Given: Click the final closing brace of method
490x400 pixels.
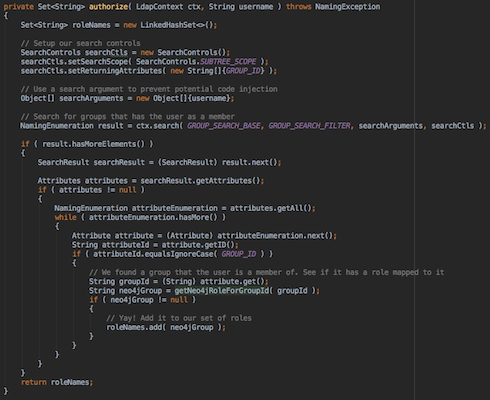Looking at the screenshot, I should click(x=6, y=391).
